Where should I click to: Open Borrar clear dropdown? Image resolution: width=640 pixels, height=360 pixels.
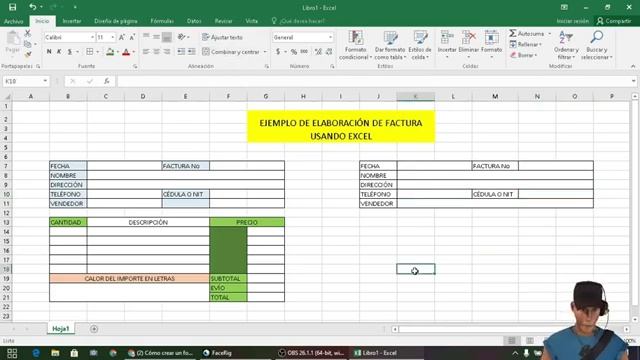pyautogui.click(x=523, y=55)
